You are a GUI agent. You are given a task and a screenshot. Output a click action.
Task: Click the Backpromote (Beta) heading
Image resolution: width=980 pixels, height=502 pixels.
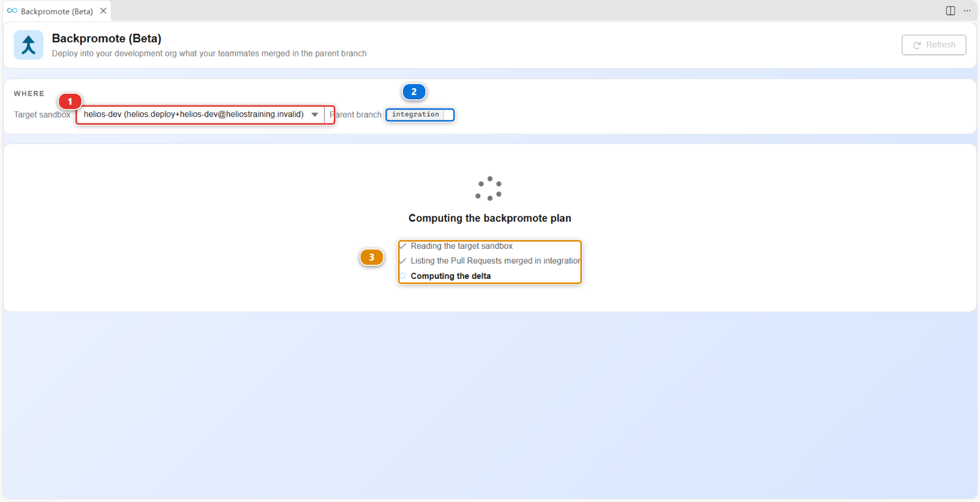click(x=107, y=39)
